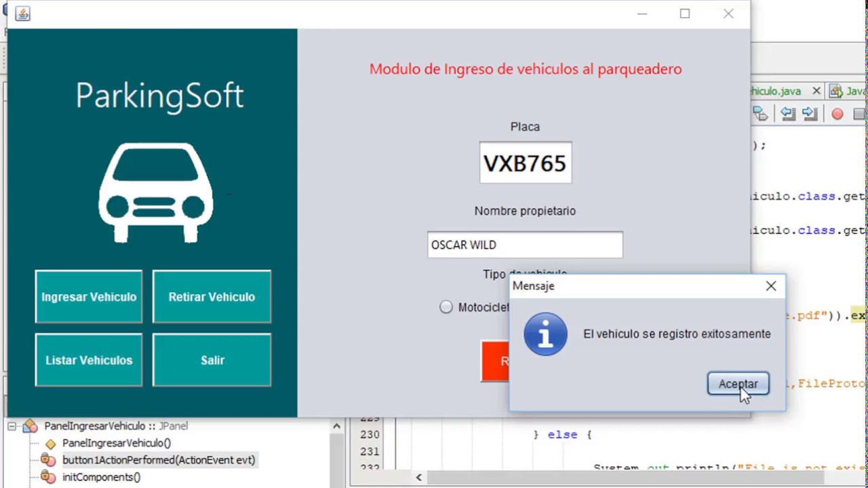This screenshot has height=488, width=868.
Task: Click the Placa label
Action: (525, 127)
